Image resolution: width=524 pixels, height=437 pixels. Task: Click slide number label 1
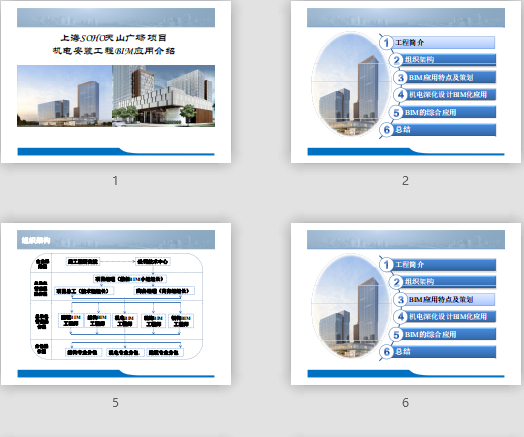[x=115, y=181]
